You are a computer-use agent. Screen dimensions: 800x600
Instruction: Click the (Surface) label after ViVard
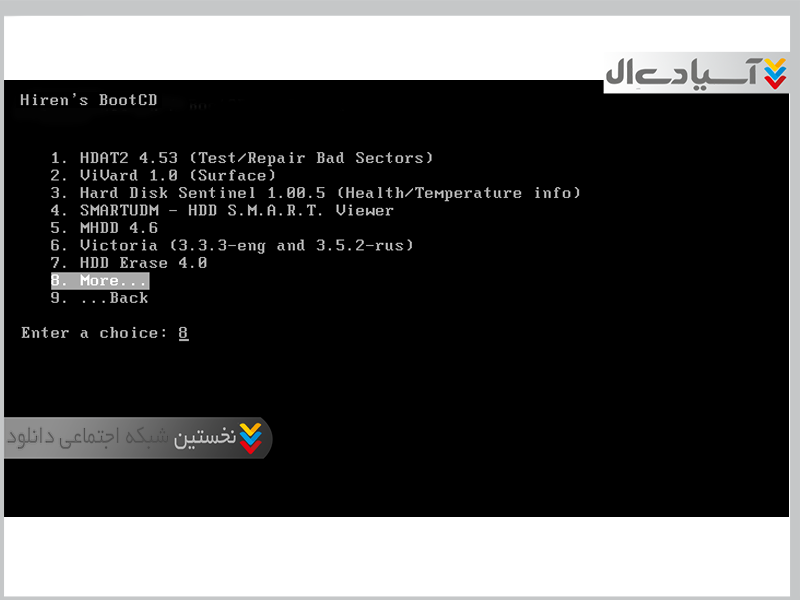point(233,176)
